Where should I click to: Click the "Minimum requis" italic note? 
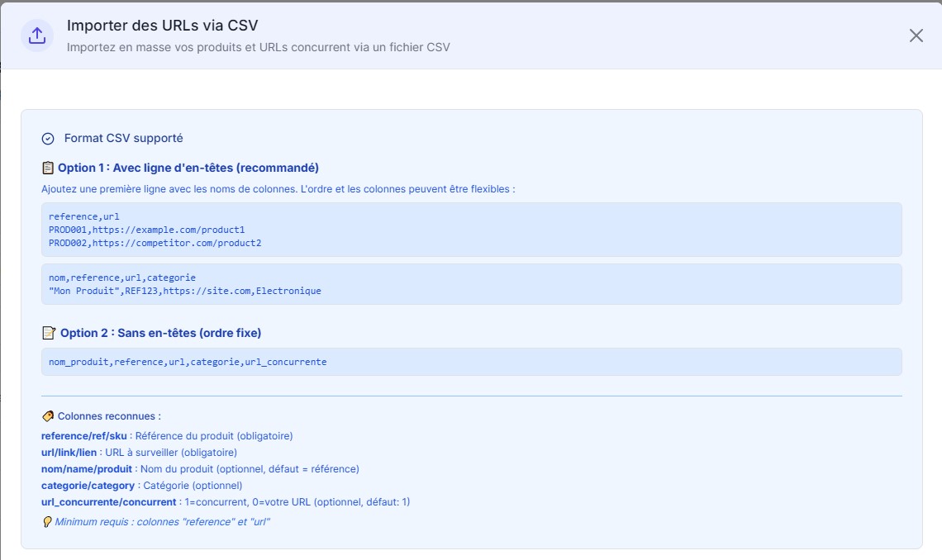tap(162, 522)
